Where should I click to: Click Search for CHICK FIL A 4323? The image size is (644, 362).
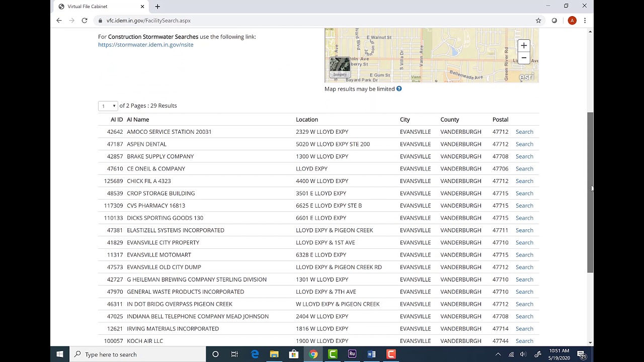[524, 181]
